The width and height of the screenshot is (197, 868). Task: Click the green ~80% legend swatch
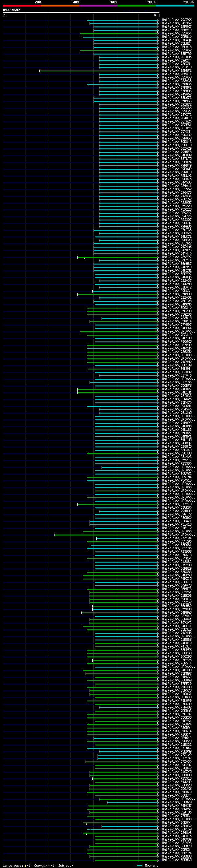137,6
